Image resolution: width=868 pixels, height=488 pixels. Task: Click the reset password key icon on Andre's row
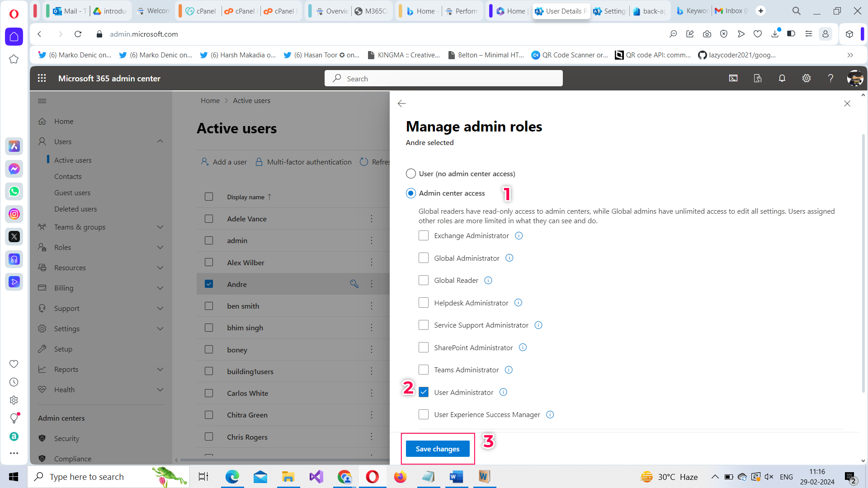click(354, 284)
